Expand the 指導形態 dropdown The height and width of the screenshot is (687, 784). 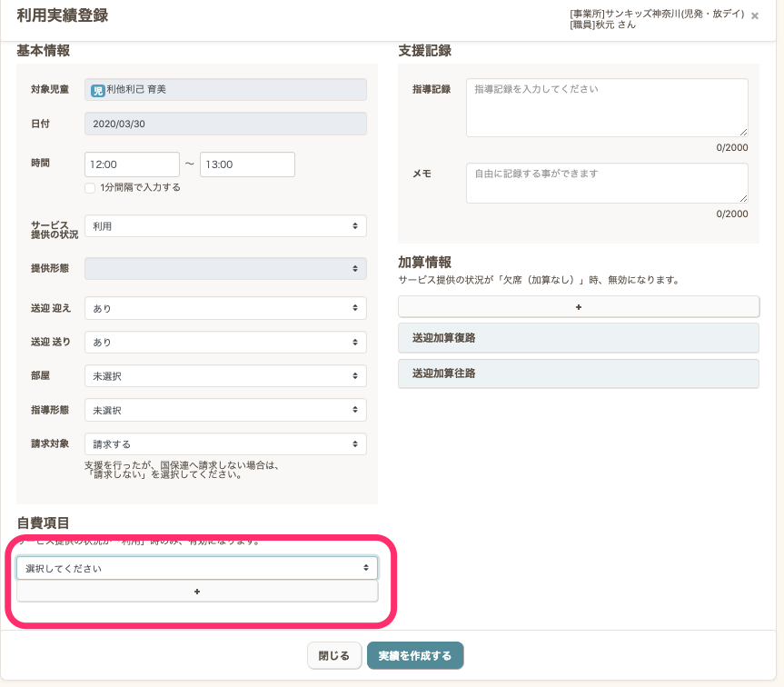coord(225,410)
